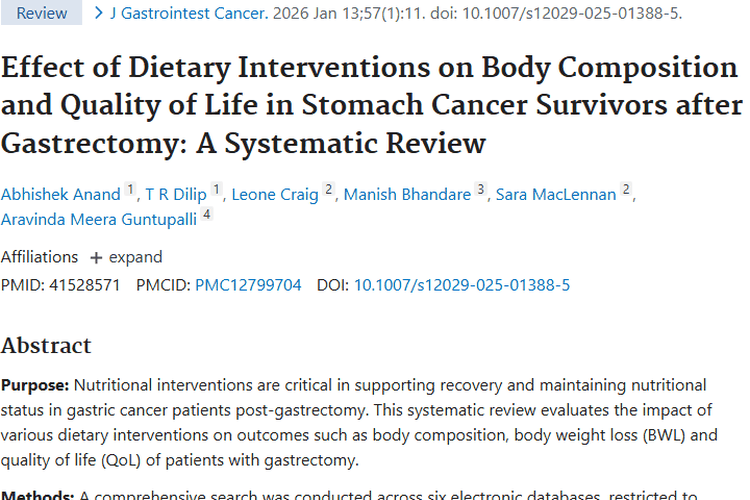
Task: Open author T R Dilip's link
Action: (x=177, y=194)
